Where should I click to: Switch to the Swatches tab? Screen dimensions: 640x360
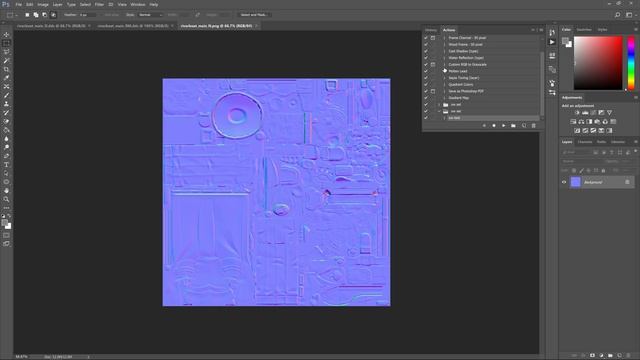coord(584,30)
